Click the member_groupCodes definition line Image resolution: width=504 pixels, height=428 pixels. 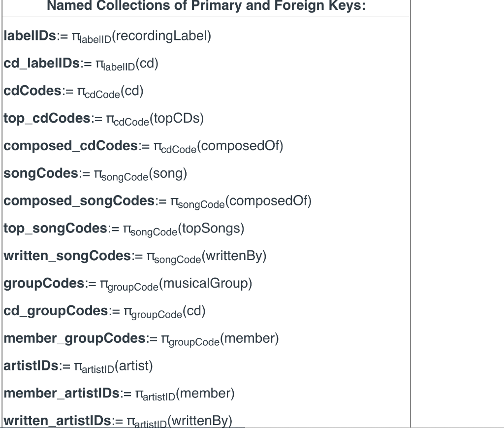140,338
